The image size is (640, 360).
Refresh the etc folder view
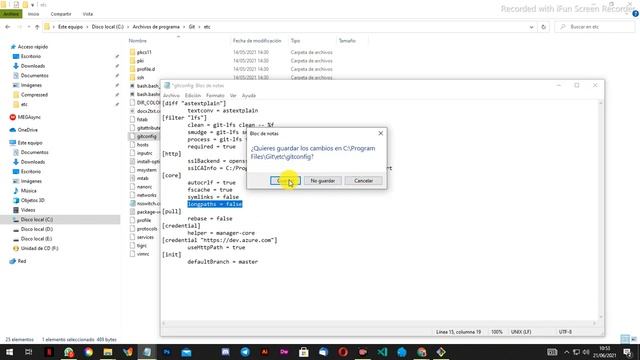[x=543, y=27]
